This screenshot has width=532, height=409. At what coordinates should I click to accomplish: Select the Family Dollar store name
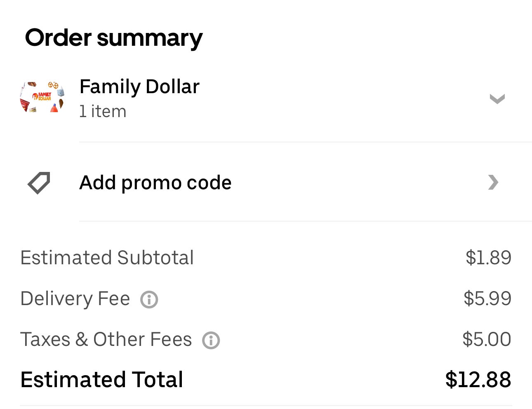139,87
